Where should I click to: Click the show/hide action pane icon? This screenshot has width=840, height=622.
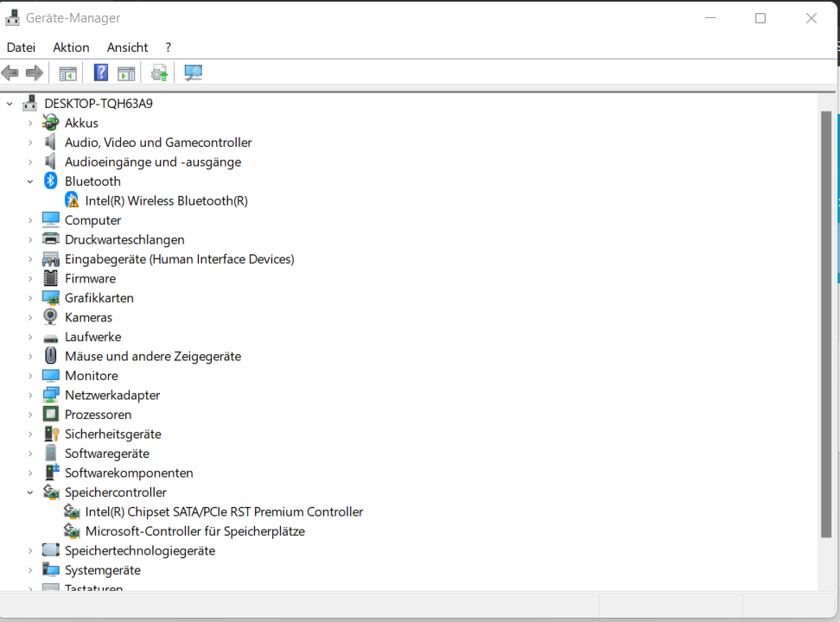pyautogui.click(x=127, y=73)
